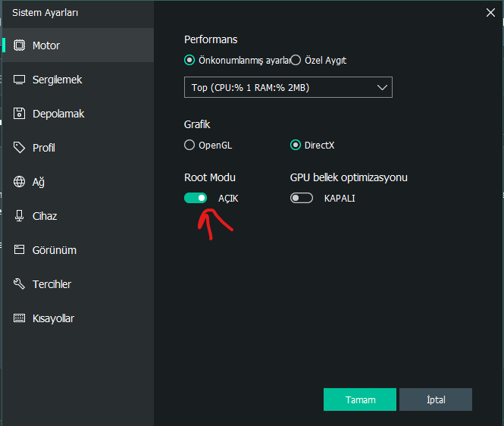This screenshot has width=504, height=426.
Task: Click the Ağ globe icon
Action: pyautogui.click(x=19, y=182)
